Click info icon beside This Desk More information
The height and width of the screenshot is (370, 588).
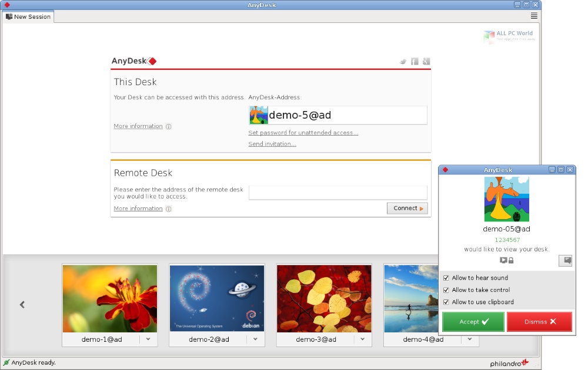(169, 127)
